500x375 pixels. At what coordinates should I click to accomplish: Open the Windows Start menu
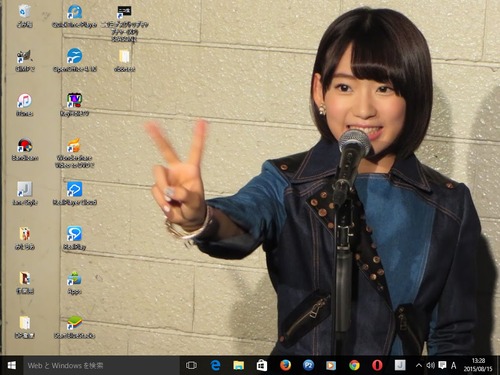[12, 365]
